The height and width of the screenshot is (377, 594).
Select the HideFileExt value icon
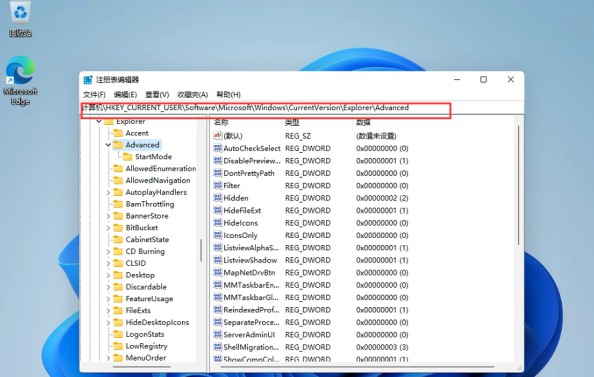[217, 210]
